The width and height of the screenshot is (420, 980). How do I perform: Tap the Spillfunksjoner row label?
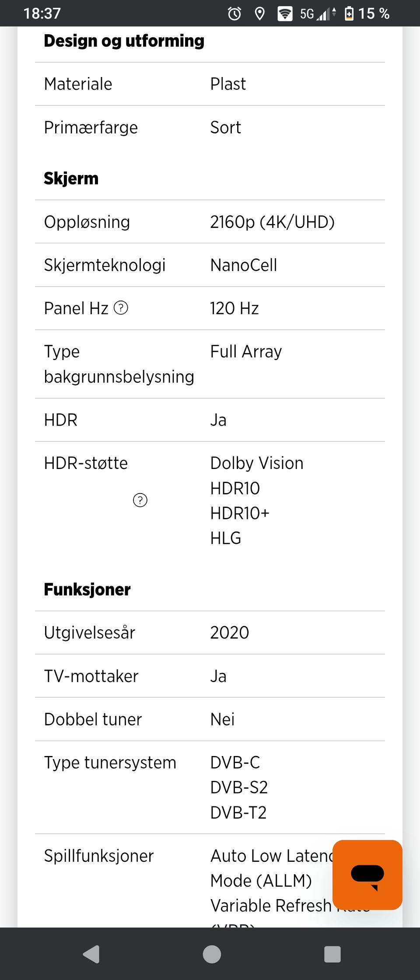pyautogui.click(x=99, y=856)
